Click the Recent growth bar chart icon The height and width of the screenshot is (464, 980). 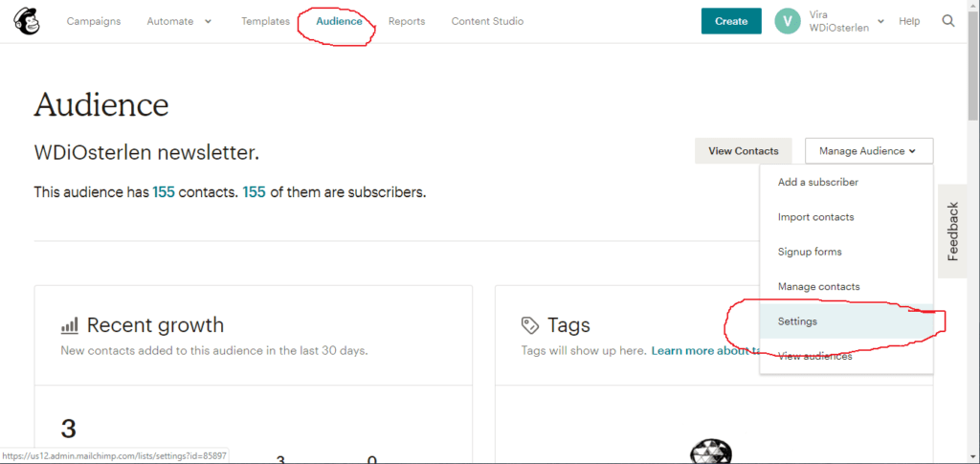point(69,325)
